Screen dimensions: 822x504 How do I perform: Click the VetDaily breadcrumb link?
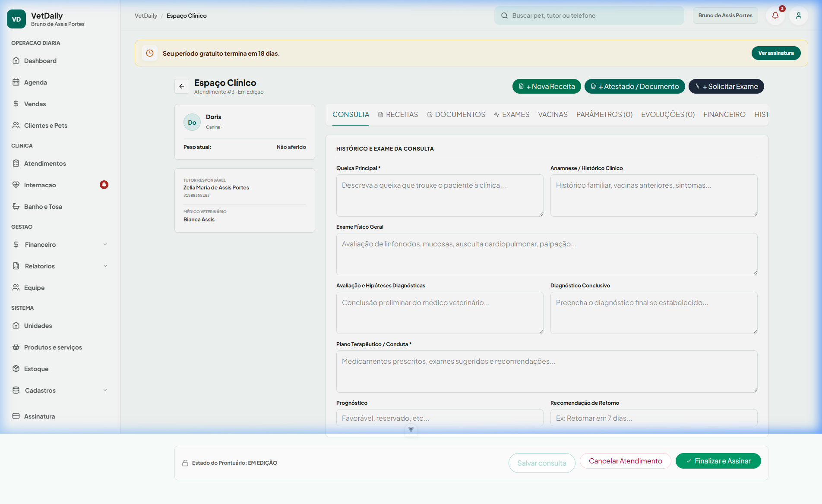(146, 16)
